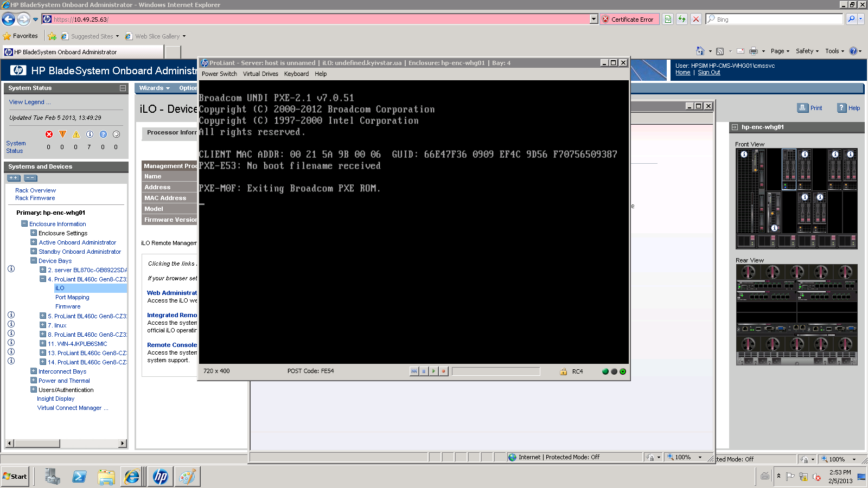Open Rack Overview link
Image resolution: width=868 pixels, height=488 pixels.
35,190
